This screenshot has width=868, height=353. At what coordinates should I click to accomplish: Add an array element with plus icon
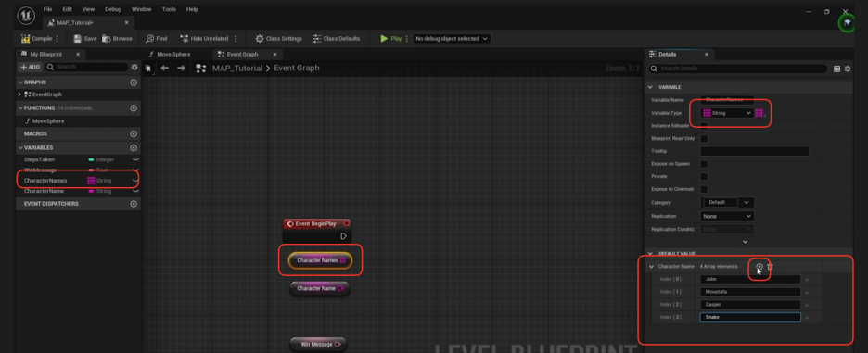759,267
